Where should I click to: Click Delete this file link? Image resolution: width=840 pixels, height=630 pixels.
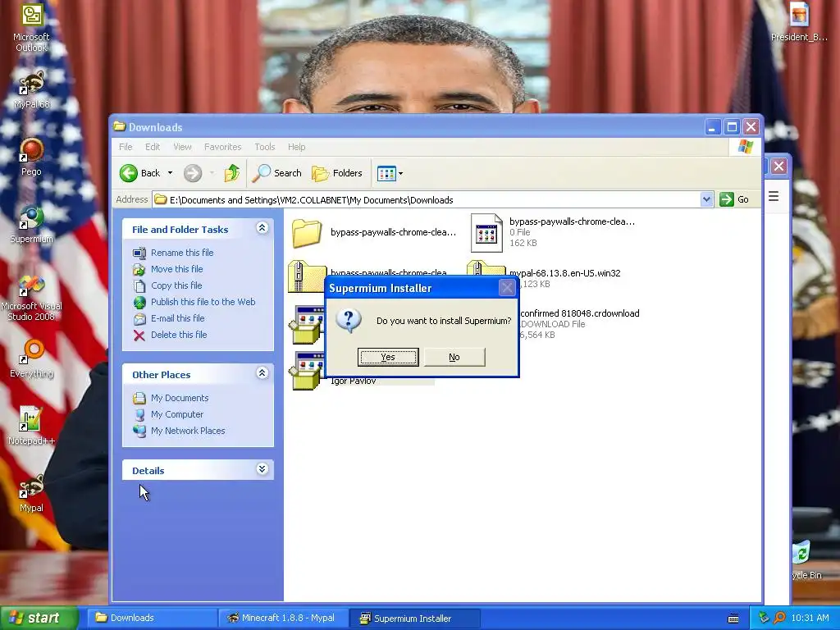pos(179,335)
